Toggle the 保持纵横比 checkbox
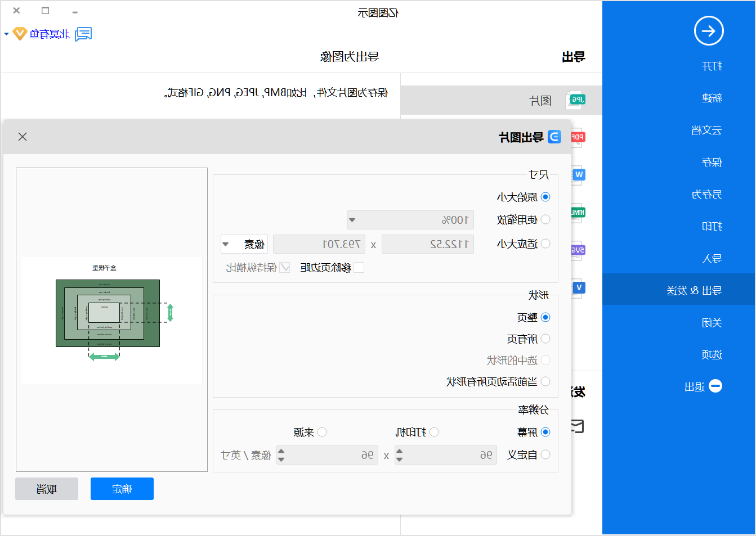 click(285, 267)
